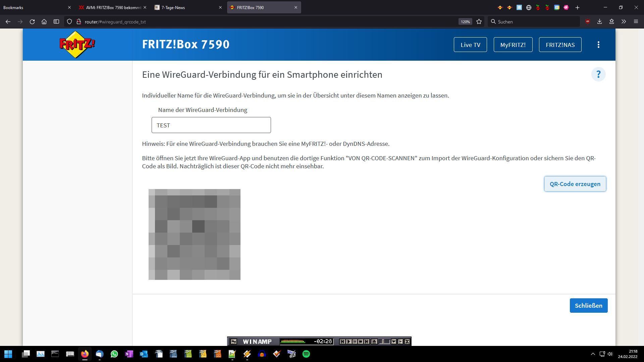Focus the Name der WireGuard-Verbindung field

(211, 125)
